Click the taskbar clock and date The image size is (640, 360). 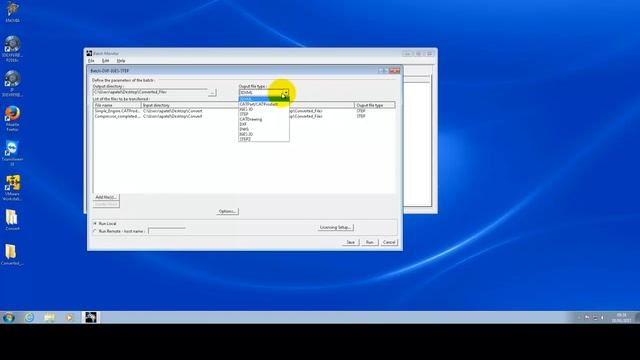(621, 318)
